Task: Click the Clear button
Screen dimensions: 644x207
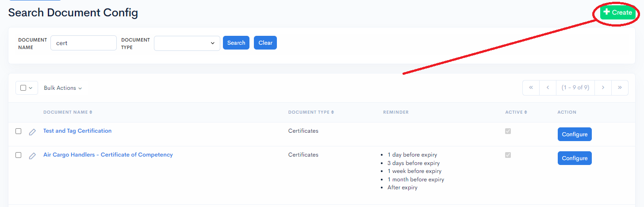Action: pyautogui.click(x=265, y=43)
